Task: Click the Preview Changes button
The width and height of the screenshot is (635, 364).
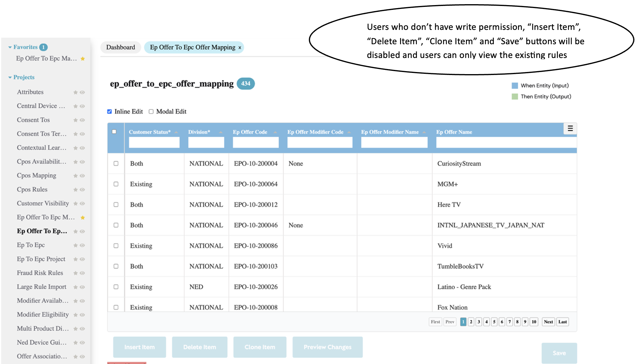Action: pyautogui.click(x=328, y=347)
